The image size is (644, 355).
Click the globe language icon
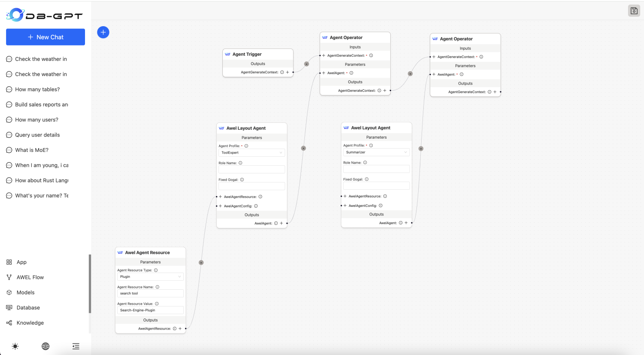point(45,346)
